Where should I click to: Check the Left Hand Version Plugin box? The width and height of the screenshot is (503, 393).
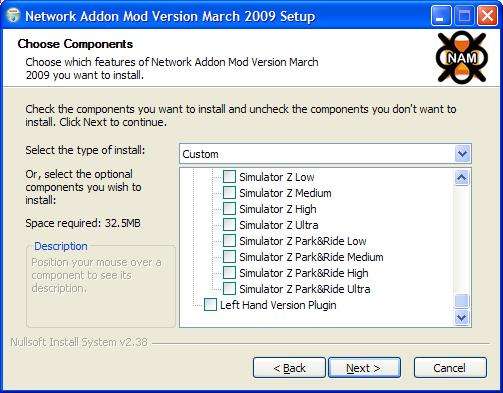(x=210, y=305)
